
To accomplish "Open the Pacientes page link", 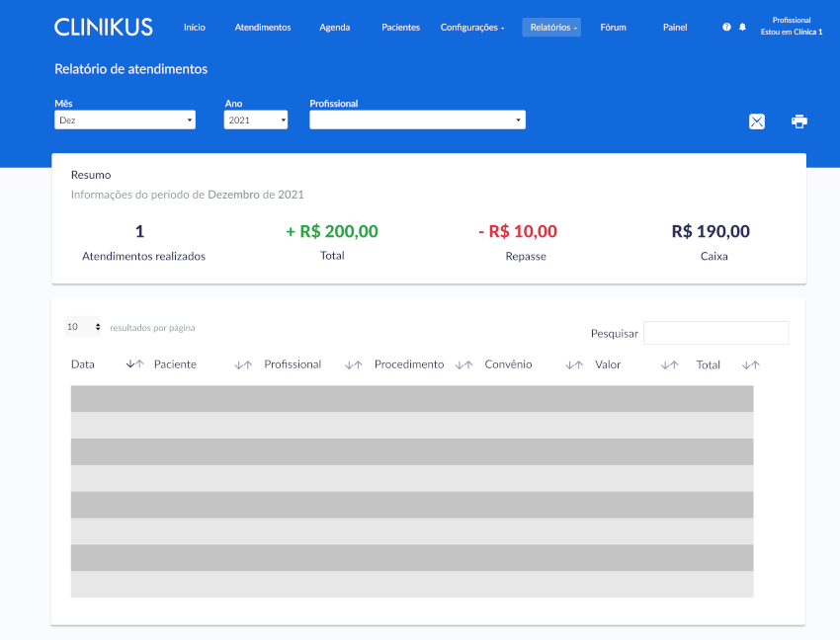I will (x=400, y=28).
